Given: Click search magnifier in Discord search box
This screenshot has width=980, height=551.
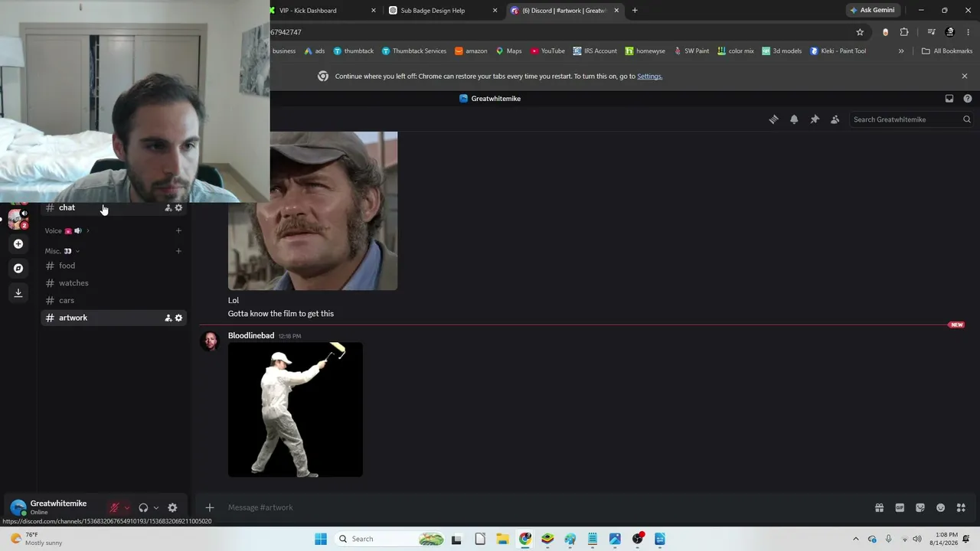Looking at the screenshot, I should click(966, 119).
